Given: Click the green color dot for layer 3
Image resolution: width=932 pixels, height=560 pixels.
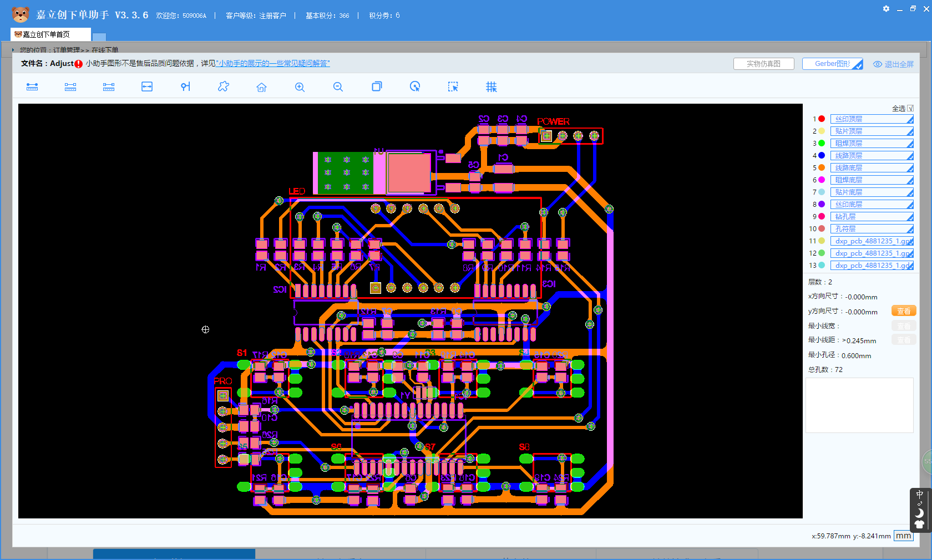Looking at the screenshot, I should pos(822,144).
